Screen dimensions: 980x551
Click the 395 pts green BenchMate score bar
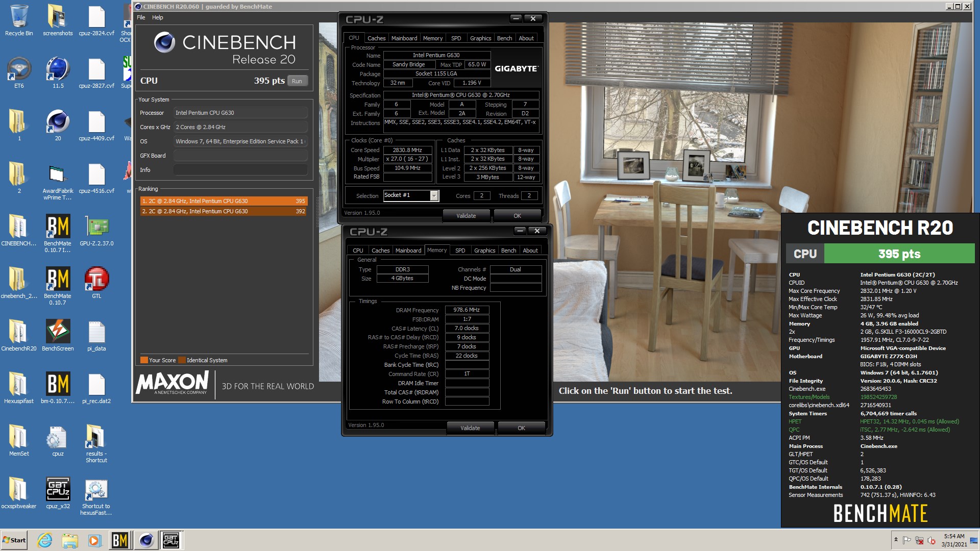899,254
